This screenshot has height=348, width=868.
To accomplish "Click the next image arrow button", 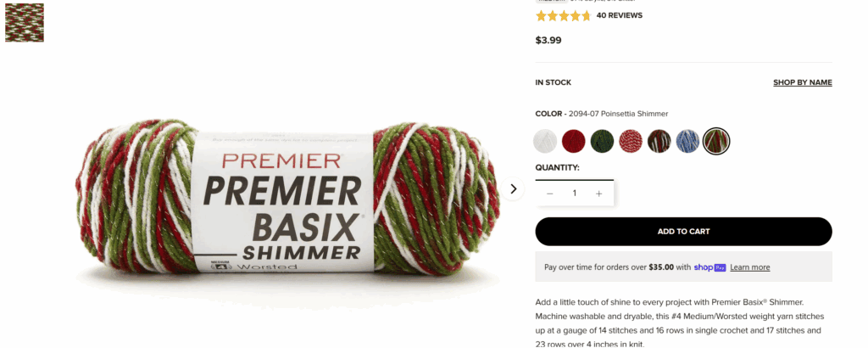I will click(513, 189).
